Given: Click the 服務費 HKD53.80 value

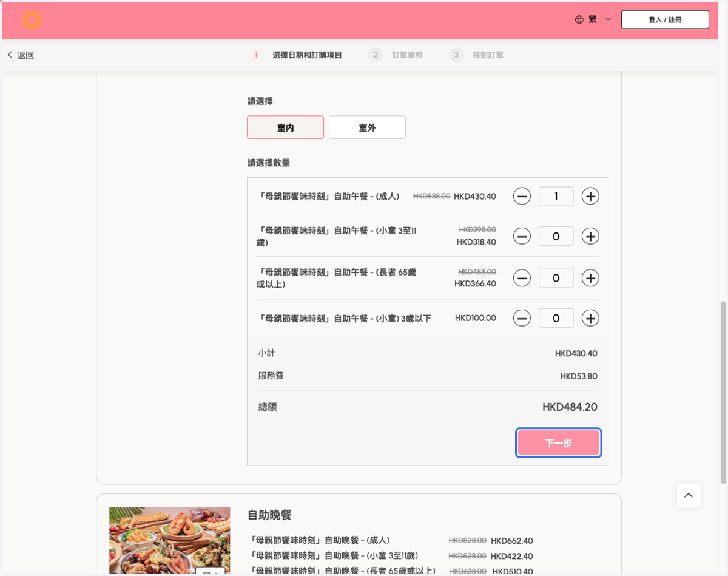Looking at the screenshot, I should point(579,376).
